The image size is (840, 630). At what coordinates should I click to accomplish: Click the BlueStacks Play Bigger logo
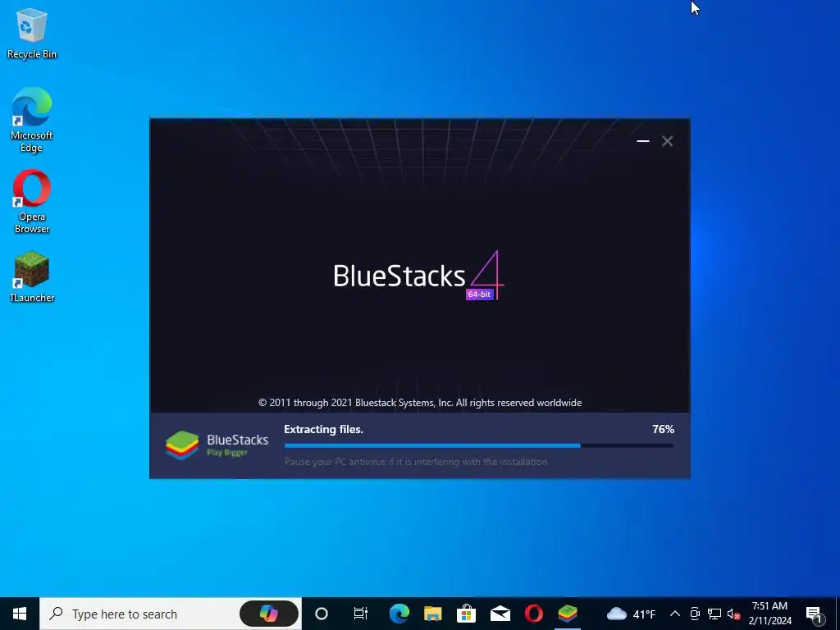click(217, 445)
